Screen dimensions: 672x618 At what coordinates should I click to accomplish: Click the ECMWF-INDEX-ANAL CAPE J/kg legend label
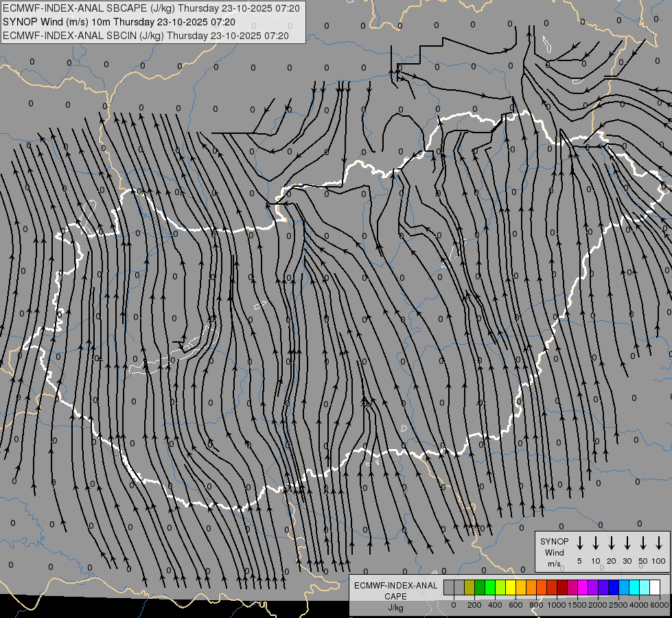[x=395, y=596]
